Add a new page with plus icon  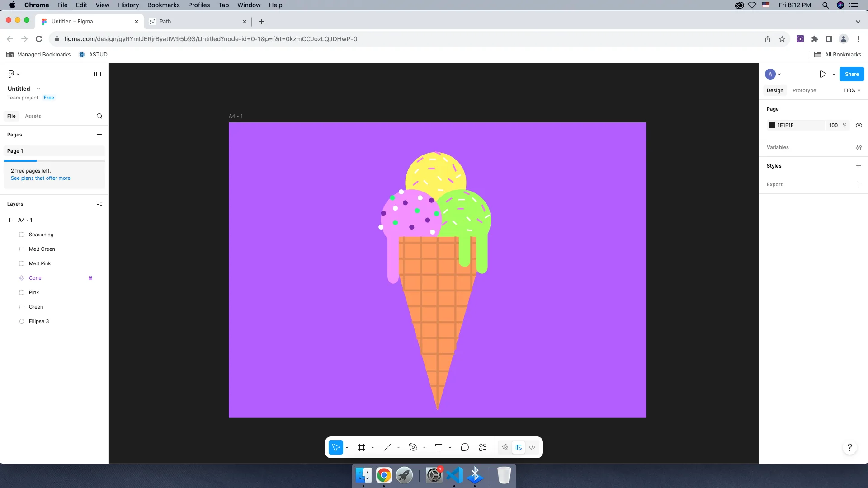pos(99,135)
